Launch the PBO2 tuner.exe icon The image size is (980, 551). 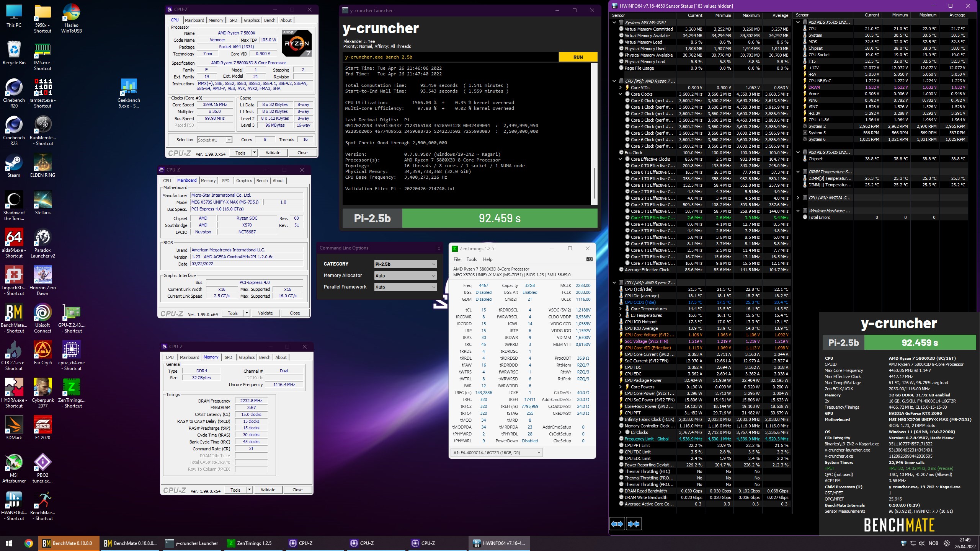(x=42, y=468)
